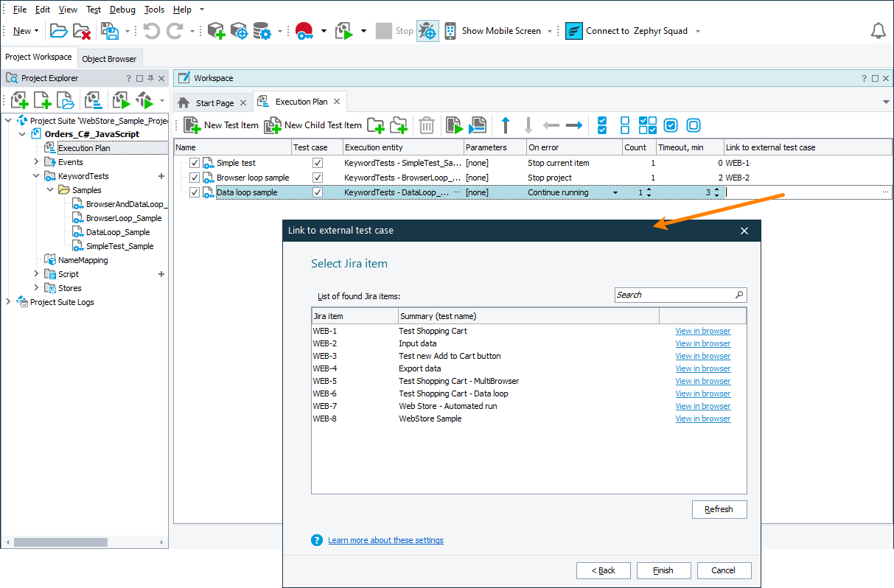Expand the Script node in Project Explorer
The height and width of the screenshot is (588, 894).
[x=35, y=273]
